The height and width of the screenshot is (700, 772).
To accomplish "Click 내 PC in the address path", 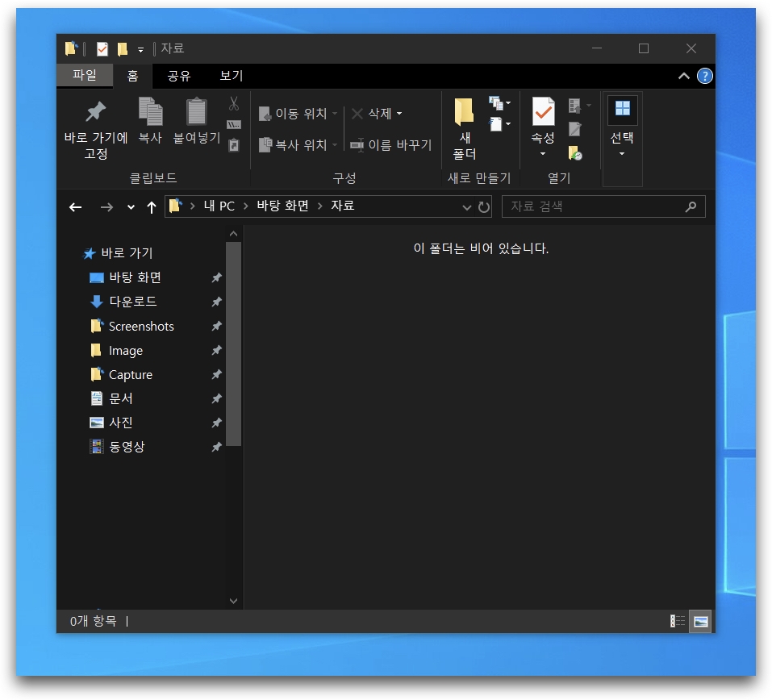I will click(x=219, y=206).
